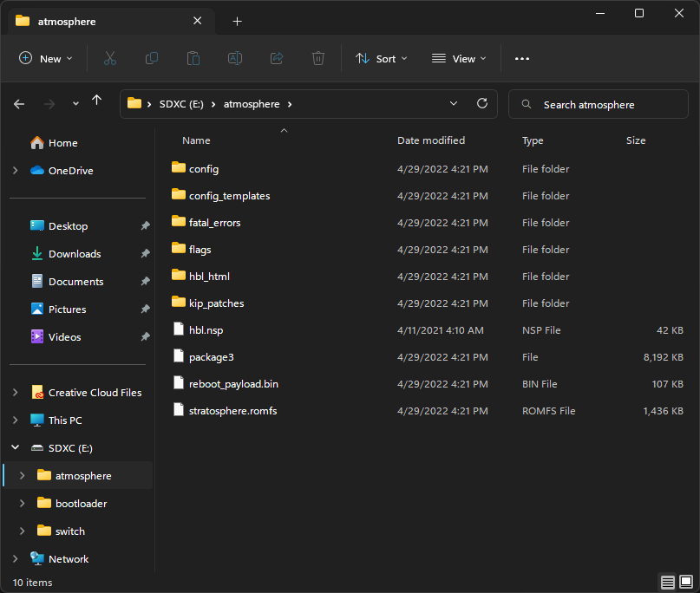Copy using the copy toolbar icon
This screenshot has width=700, height=593.
coord(151,58)
